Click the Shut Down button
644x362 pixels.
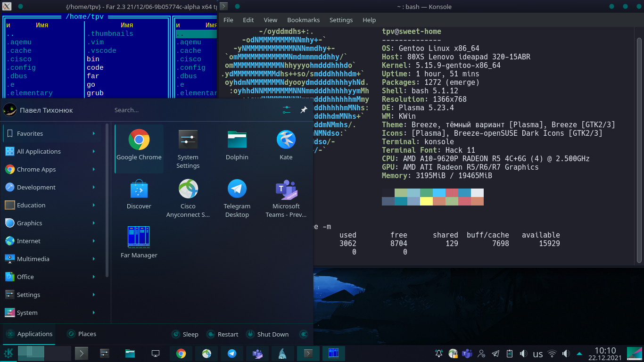tap(267, 334)
